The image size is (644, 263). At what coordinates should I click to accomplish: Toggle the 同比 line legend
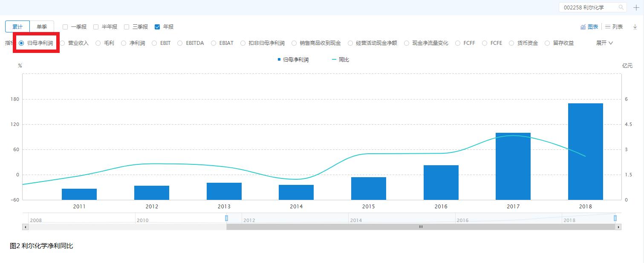pos(340,60)
